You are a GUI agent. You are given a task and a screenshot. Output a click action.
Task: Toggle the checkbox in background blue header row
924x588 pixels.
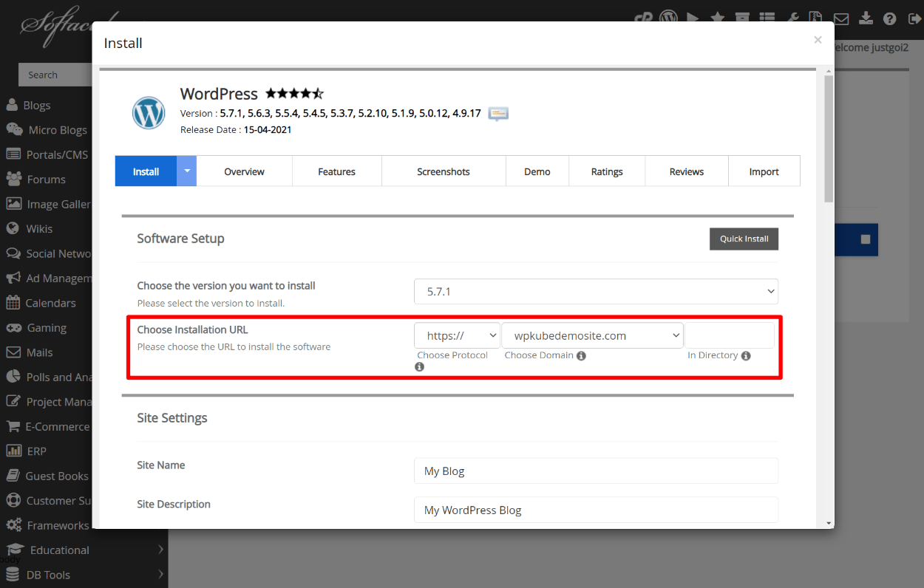(x=866, y=239)
